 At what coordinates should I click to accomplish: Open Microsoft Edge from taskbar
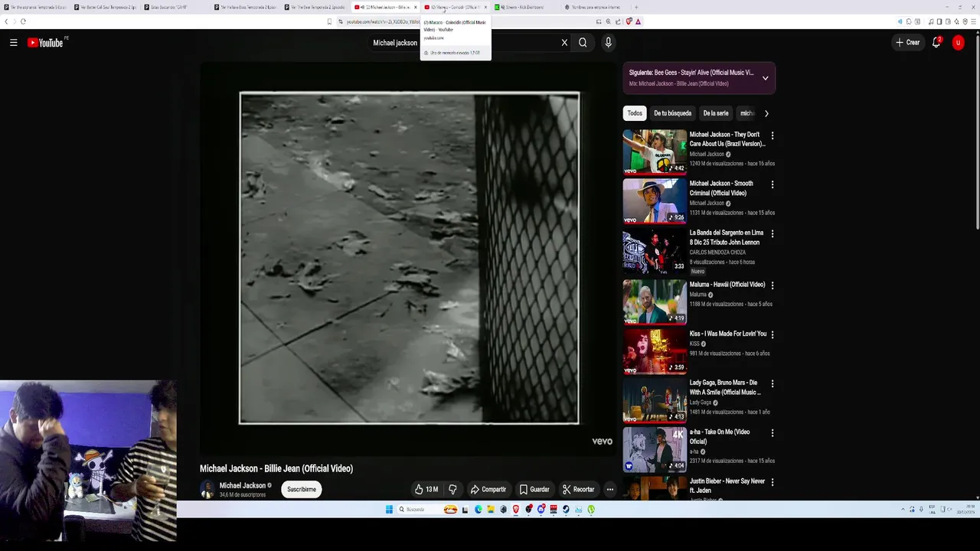[479, 510]
